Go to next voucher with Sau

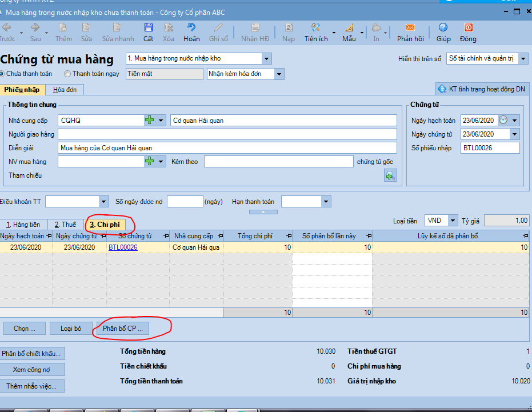(x=35, y=33)
